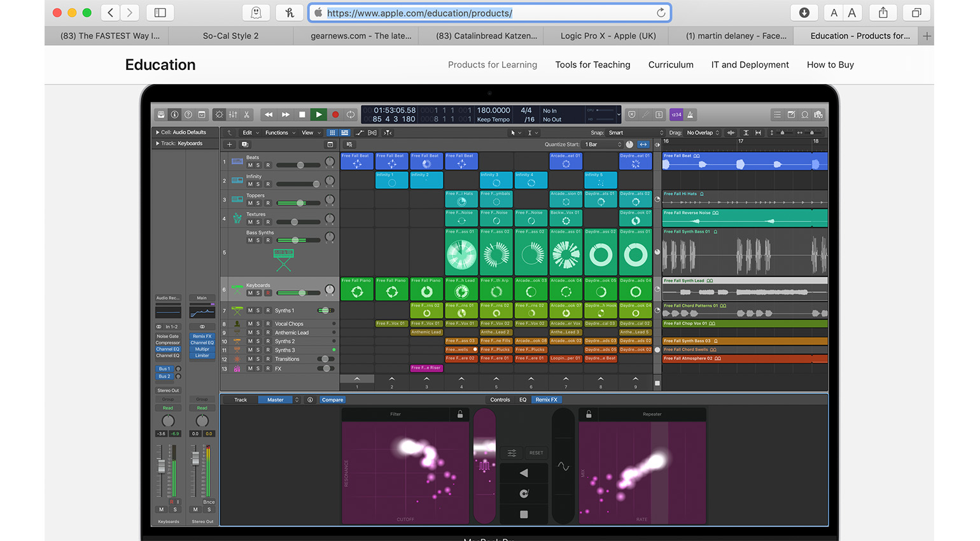This screenshot has height=541, width=980.
Task: Open the Curriculum link
Action: 671,64
